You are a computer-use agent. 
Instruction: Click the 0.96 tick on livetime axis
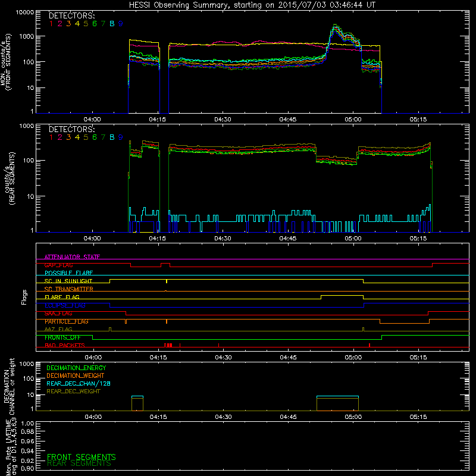(x=27, y=441)
